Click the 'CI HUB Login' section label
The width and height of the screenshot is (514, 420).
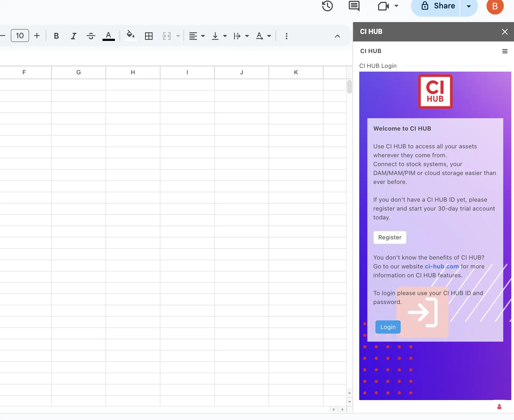click(378, 66)
